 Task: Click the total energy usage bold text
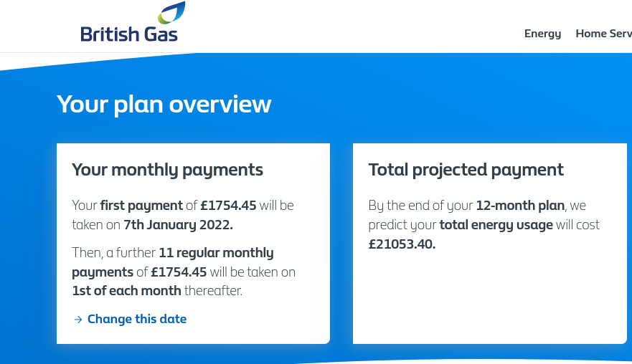(496, 225)
